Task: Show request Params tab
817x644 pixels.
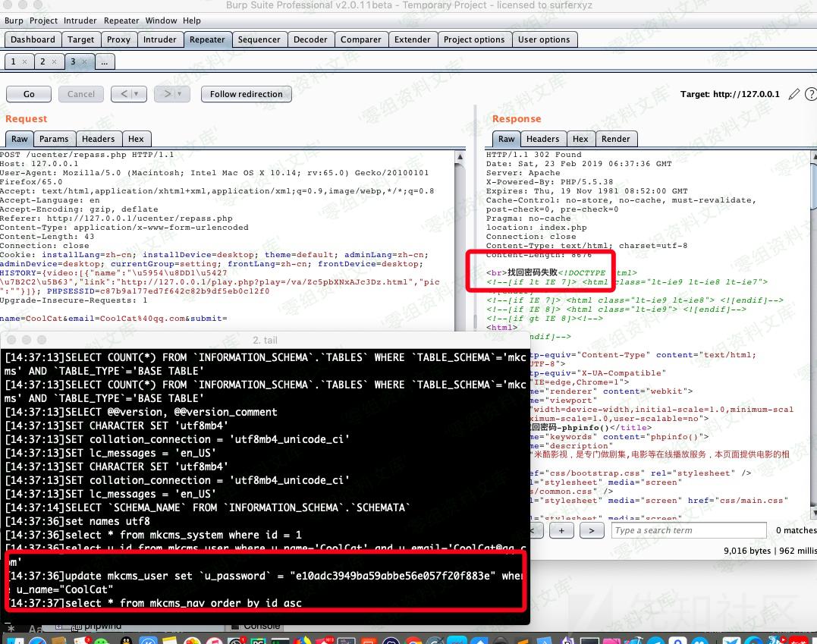Action: (54, 139)
